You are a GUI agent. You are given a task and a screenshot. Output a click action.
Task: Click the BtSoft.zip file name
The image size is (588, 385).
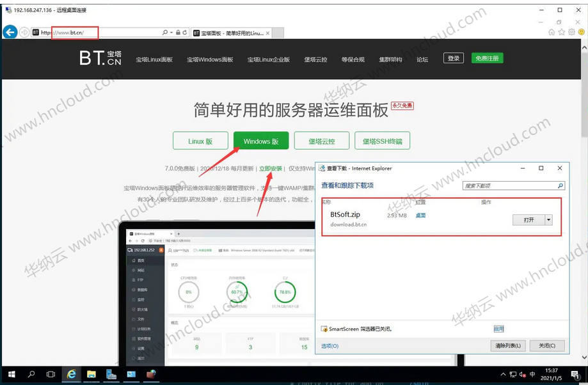(345, 214)
